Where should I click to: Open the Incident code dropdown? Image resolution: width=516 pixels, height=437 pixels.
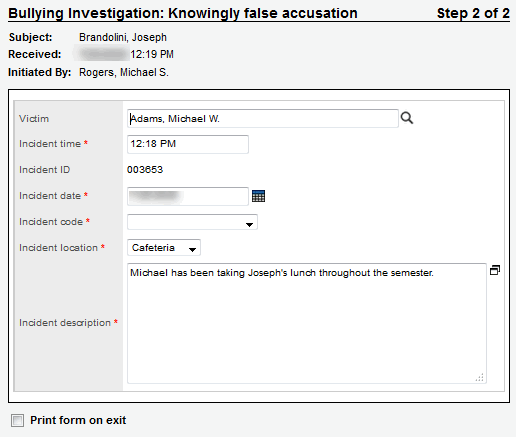tap(192, 222)
